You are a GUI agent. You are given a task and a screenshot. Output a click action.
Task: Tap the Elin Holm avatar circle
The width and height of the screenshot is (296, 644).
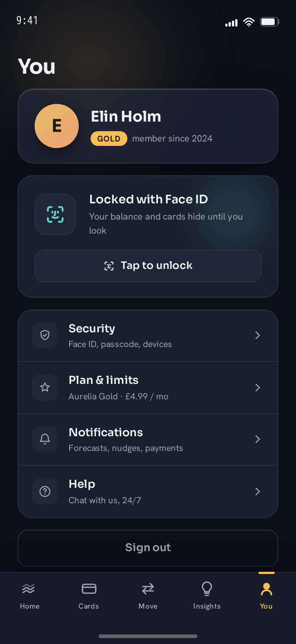(x=57, y=126)
